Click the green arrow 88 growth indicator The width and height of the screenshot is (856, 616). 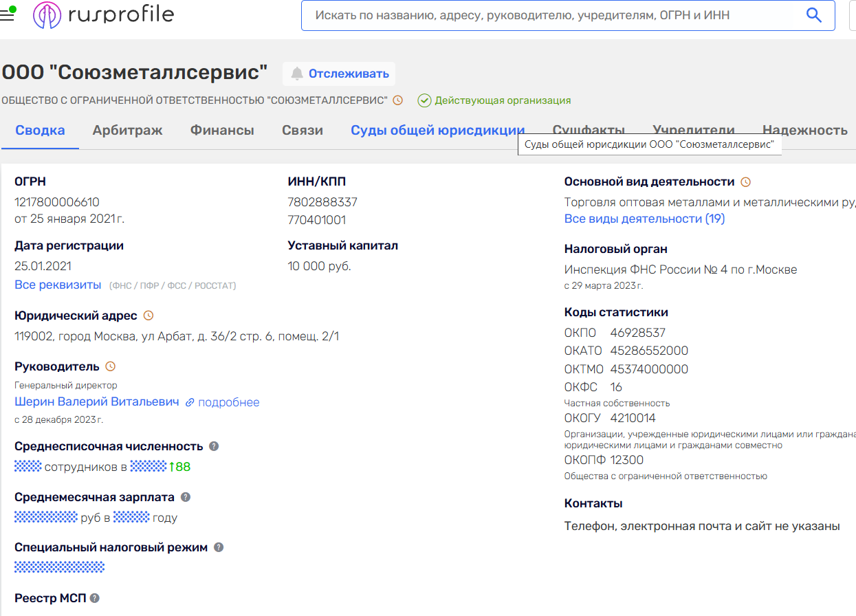(179, 467)
